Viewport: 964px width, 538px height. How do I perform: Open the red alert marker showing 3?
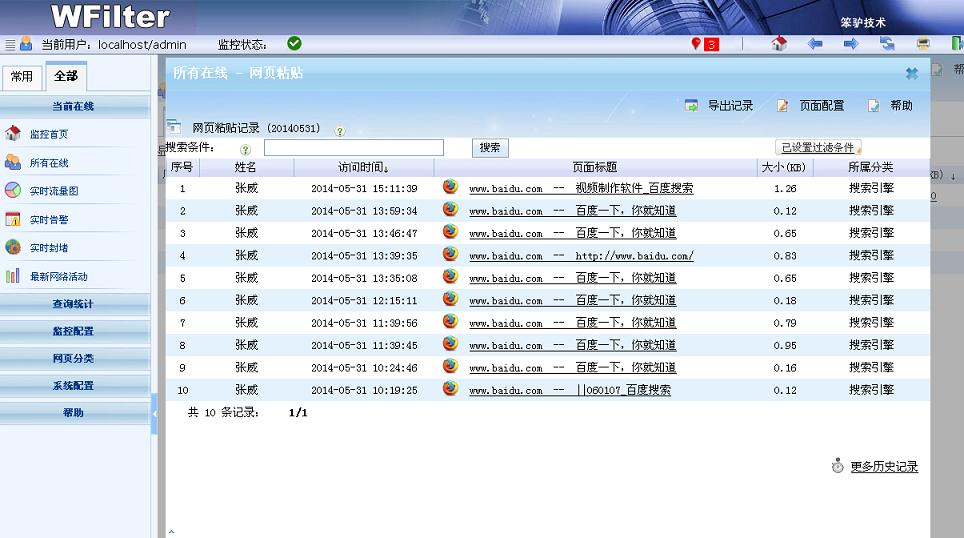coord(704,44)
